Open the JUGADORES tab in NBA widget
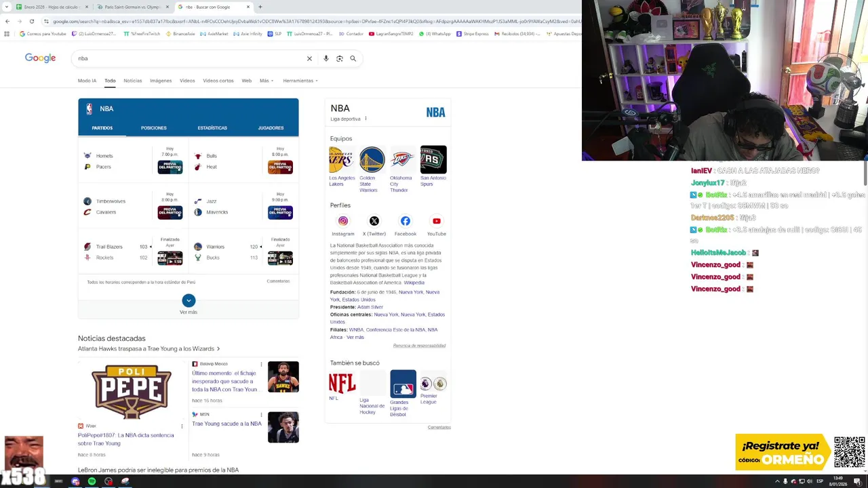Viewport: 868px width, 488px height. tap(271, 128)
